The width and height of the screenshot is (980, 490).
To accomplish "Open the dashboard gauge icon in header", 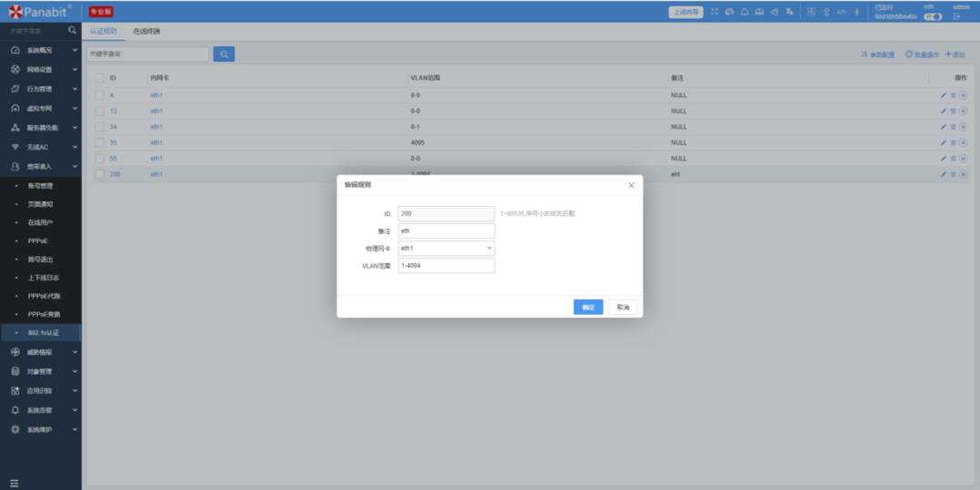I will click(729, 12).
